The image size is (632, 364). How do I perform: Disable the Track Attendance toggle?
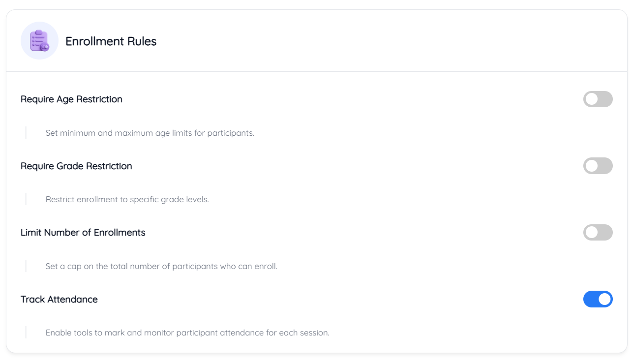tap(598, 299)
